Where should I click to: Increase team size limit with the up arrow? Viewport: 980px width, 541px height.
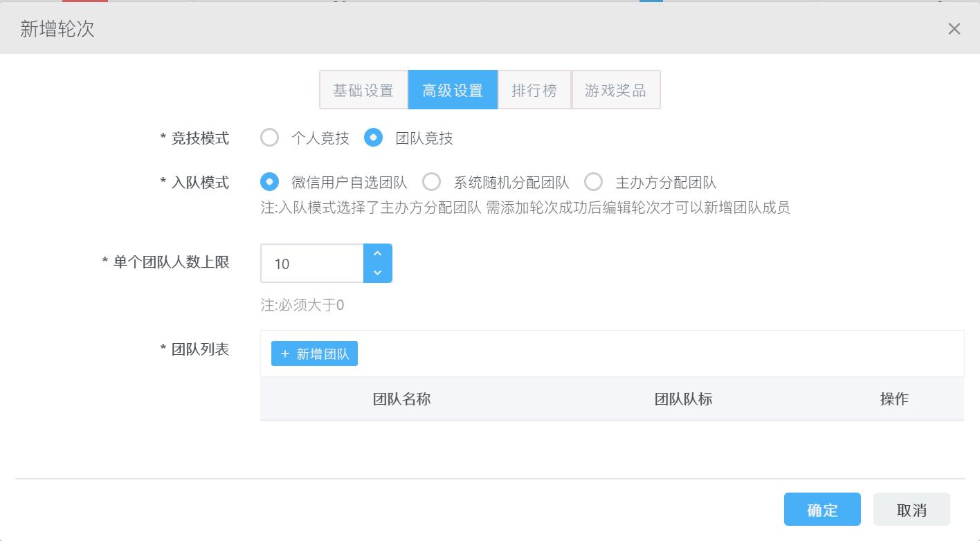(x=378, y=254)
